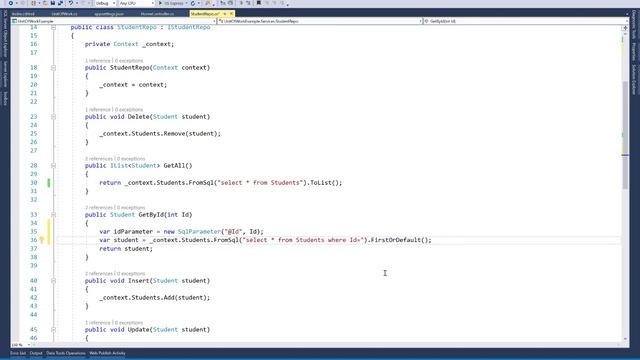Open the Output bottom tab
The width and height of the screenshot is (640, 360).
tap(36, 353)
